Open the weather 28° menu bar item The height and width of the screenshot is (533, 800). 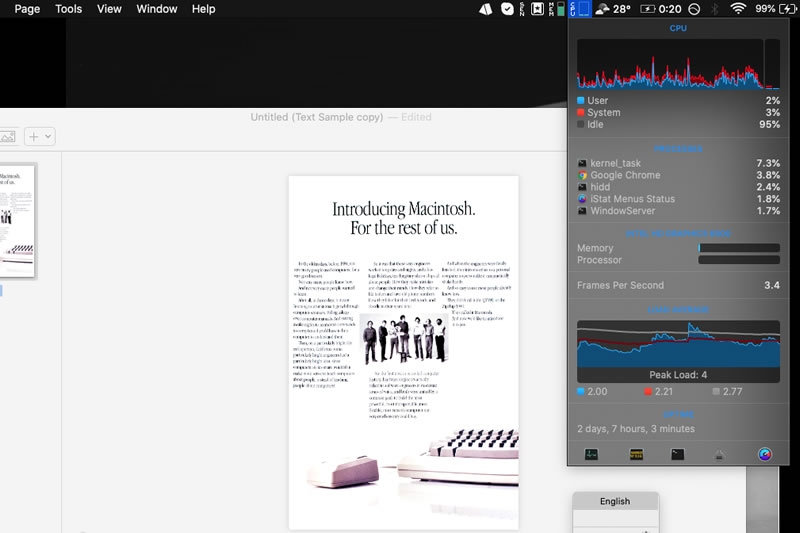coord(613,9)
